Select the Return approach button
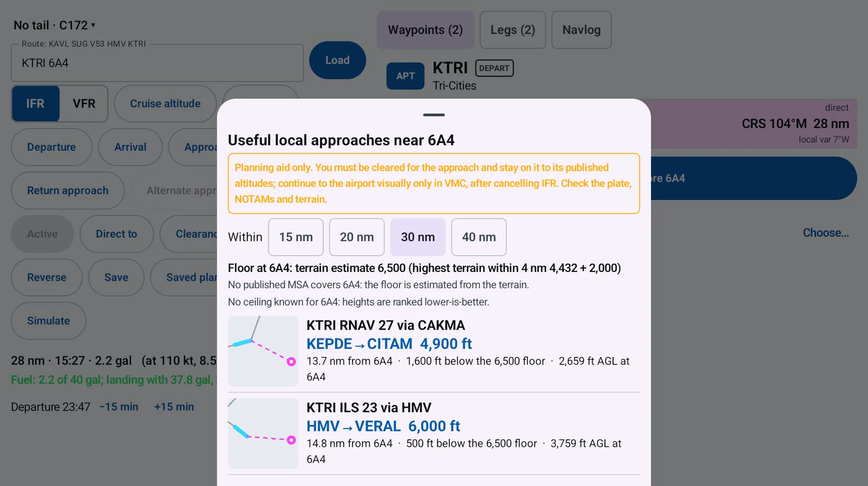The width and height of the screenshot is (868, 486). click(x=68, y=191)
